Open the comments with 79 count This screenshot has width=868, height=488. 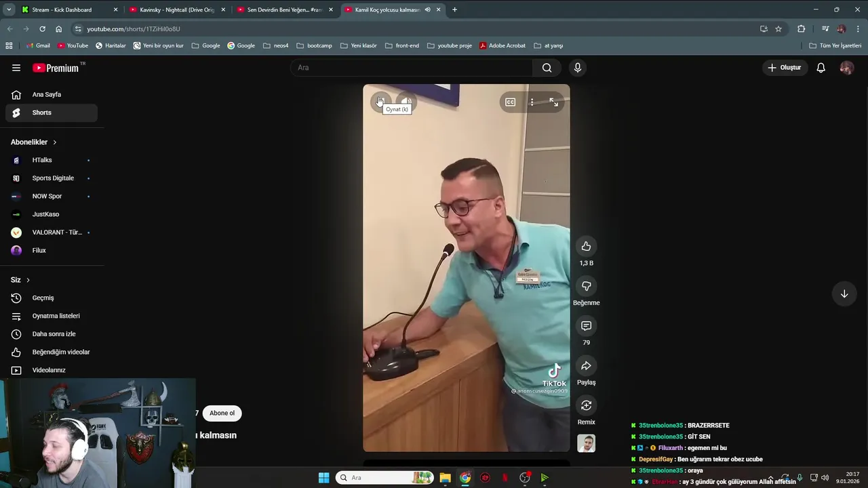coord(586,326)
